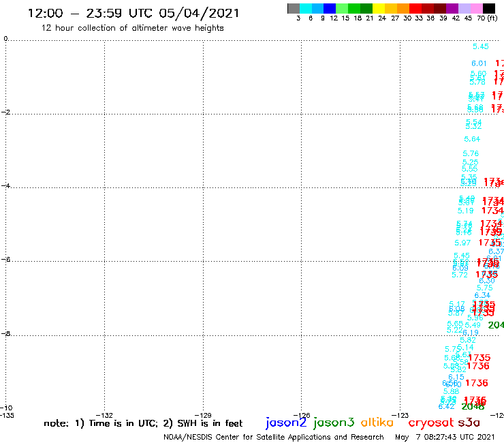Click the wave height value 6.34
This screenshot has width=504, height=443.
[482, 295]
